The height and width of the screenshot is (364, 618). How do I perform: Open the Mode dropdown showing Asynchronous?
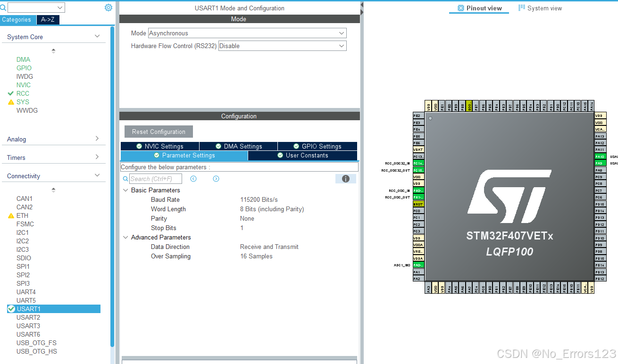pyautogui.click(x=341, y=33)
